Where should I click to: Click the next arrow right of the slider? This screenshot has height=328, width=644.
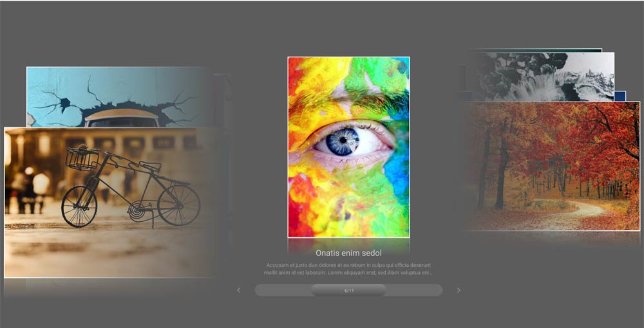pyautogui.click(x=459, y=290)
